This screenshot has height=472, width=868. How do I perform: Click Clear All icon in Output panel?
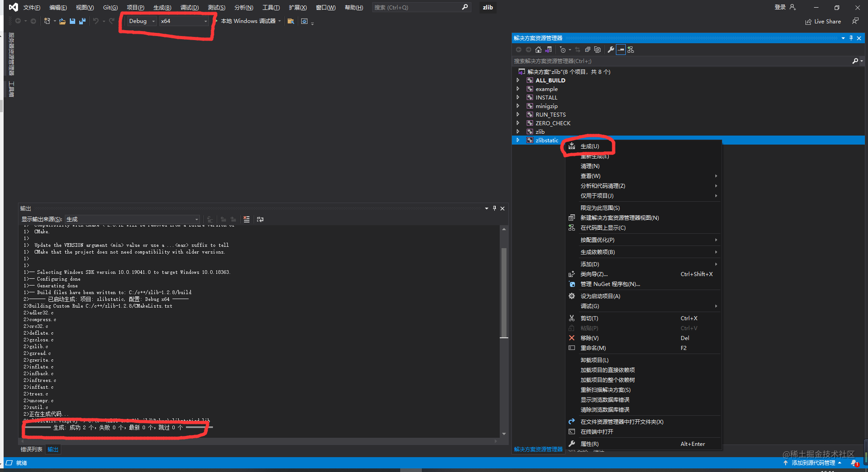[x=246, y=219]
